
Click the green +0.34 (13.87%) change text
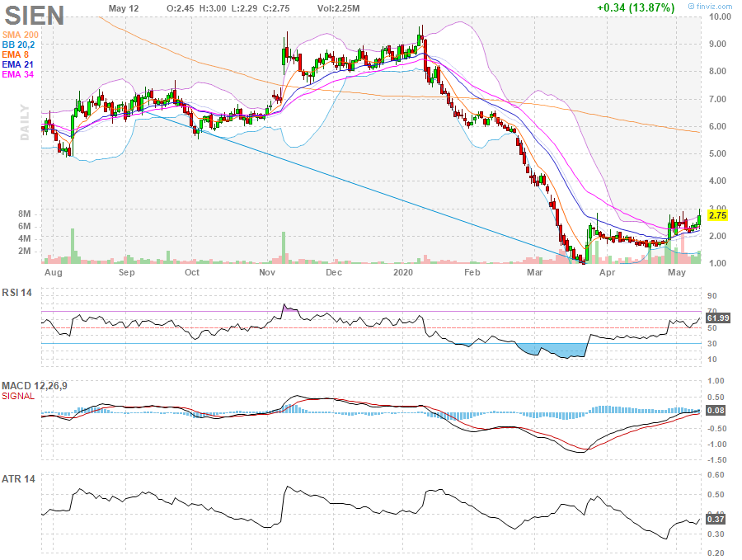(x=636, y=7)
